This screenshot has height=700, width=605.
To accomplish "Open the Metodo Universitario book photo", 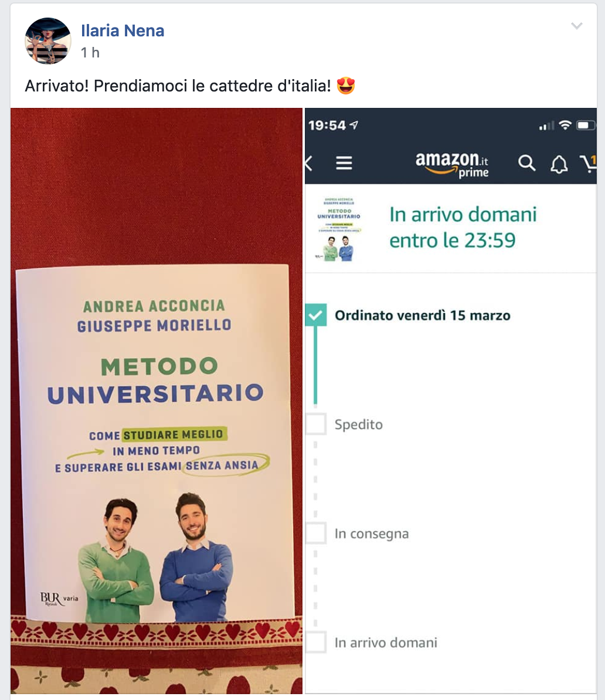I will (x=157, y=401).
